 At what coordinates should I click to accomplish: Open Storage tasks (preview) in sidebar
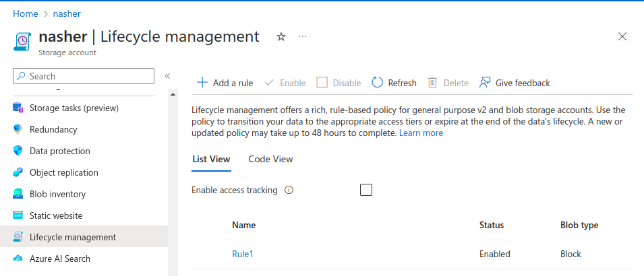pos(74,108)
